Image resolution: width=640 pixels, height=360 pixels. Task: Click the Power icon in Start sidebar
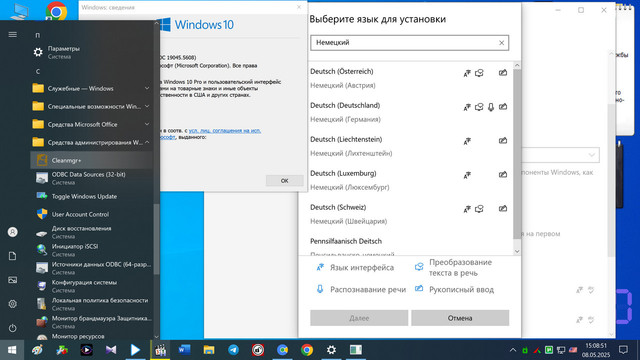(x=13, y=328)
